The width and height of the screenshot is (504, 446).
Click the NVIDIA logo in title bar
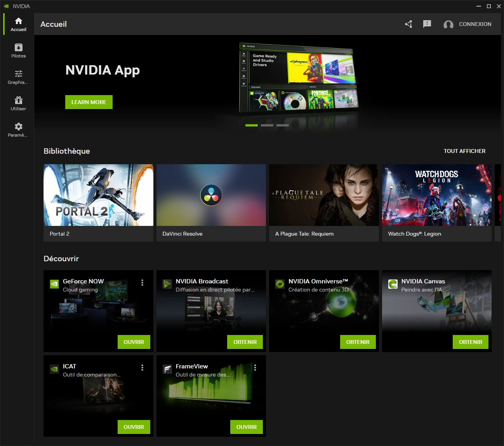pos(6,6)
